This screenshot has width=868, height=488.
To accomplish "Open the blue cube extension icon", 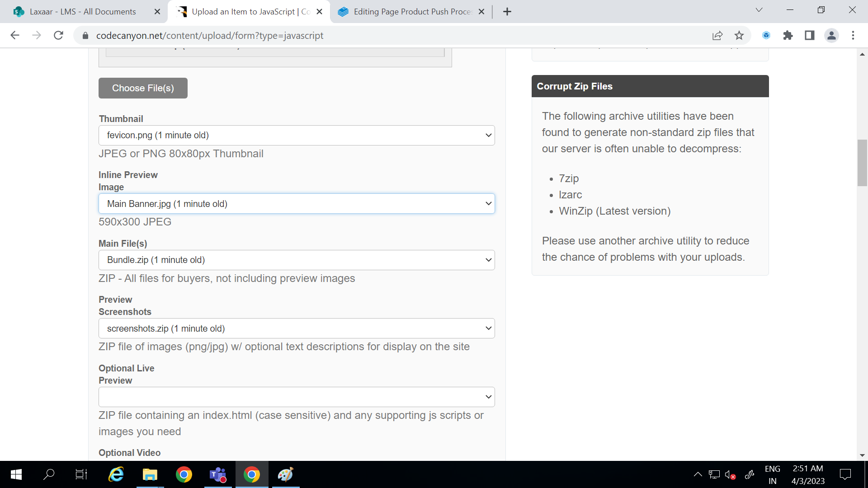I will click(766, 35).
